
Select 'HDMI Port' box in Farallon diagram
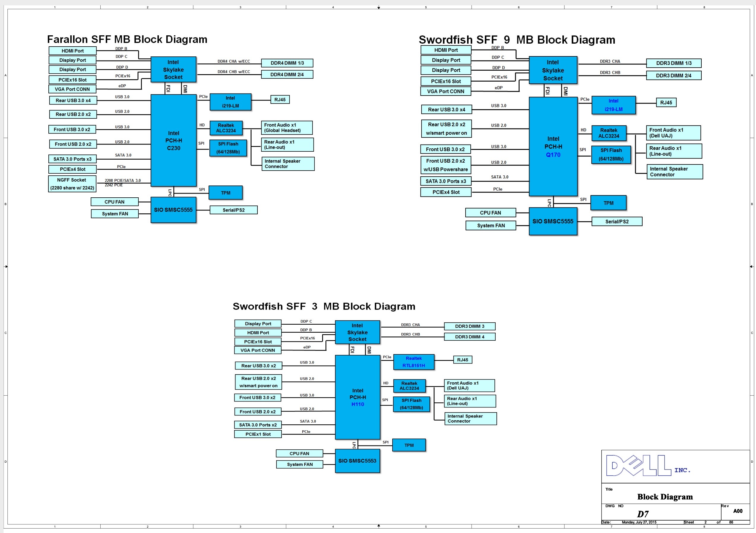coord(72,51)
